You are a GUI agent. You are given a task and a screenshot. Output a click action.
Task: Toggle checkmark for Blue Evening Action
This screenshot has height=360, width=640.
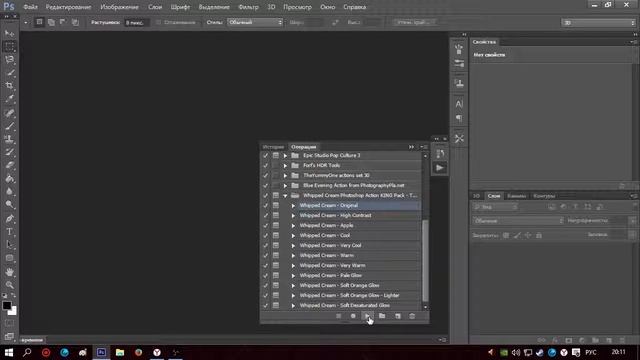[x=266, y=185]
